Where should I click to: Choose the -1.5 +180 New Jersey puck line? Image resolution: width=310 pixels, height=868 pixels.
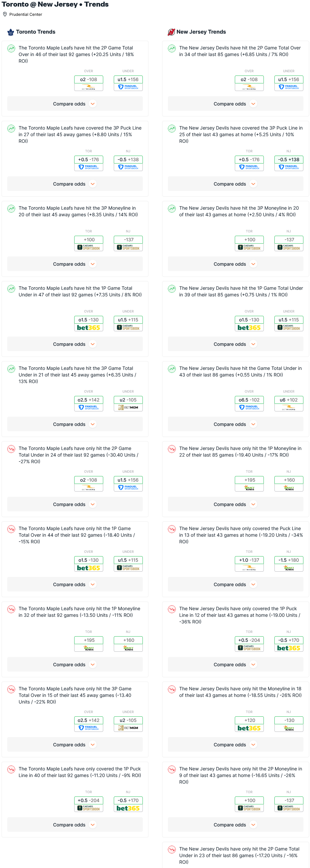(289, 560)
